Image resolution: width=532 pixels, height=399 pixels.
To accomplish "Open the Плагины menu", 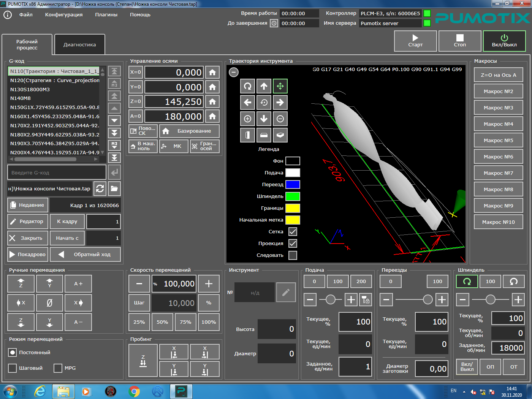I will pyautogui.click(x=106, y=15).
